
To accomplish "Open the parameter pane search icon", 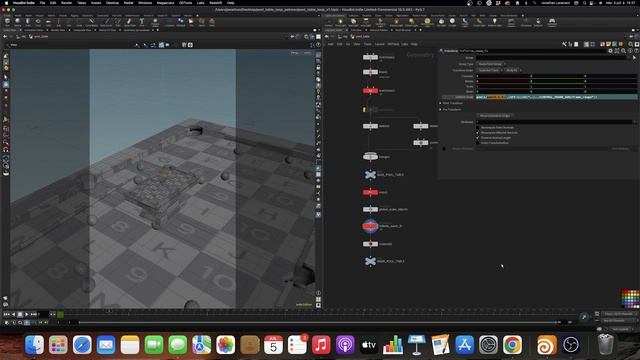I will [x=623, y=51].
